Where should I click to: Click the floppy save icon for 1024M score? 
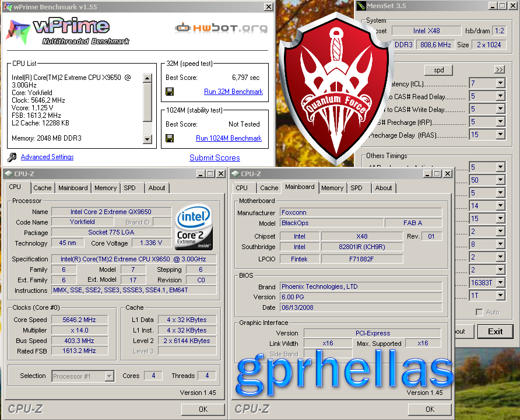(x=170, y=138)
